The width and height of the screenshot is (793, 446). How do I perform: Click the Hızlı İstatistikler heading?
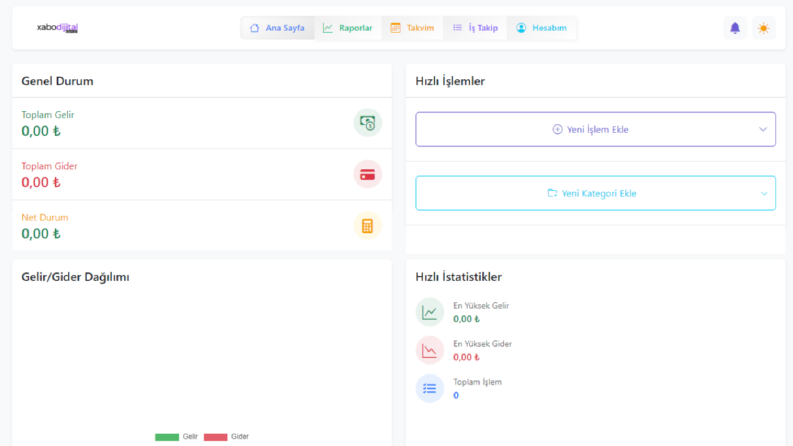[x=459, y=277]
